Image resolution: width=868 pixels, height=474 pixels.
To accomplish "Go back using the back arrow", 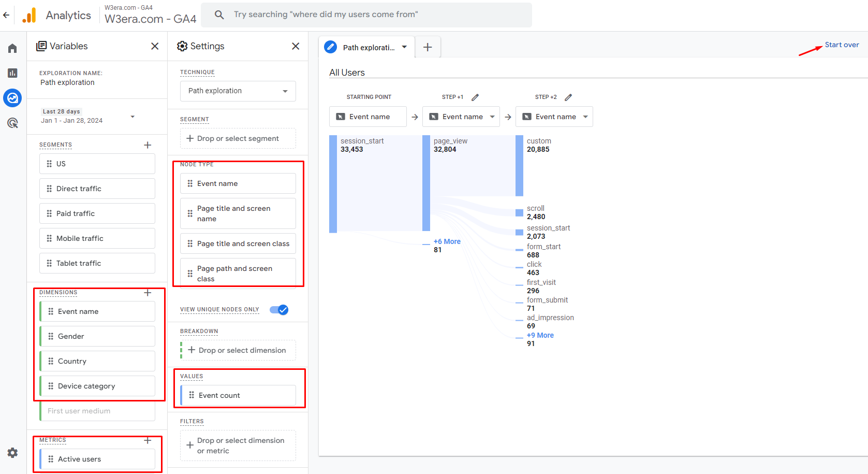I will 6,15.
